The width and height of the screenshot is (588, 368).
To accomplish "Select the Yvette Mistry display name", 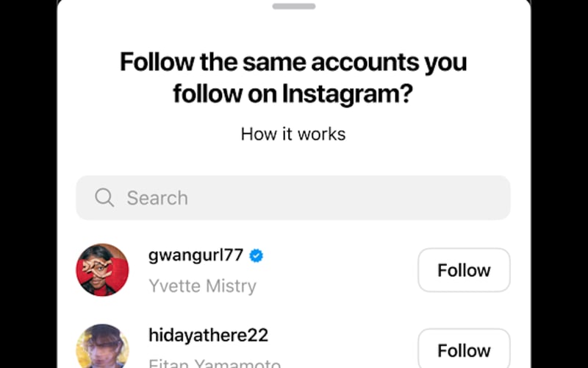I will point(202,286).
